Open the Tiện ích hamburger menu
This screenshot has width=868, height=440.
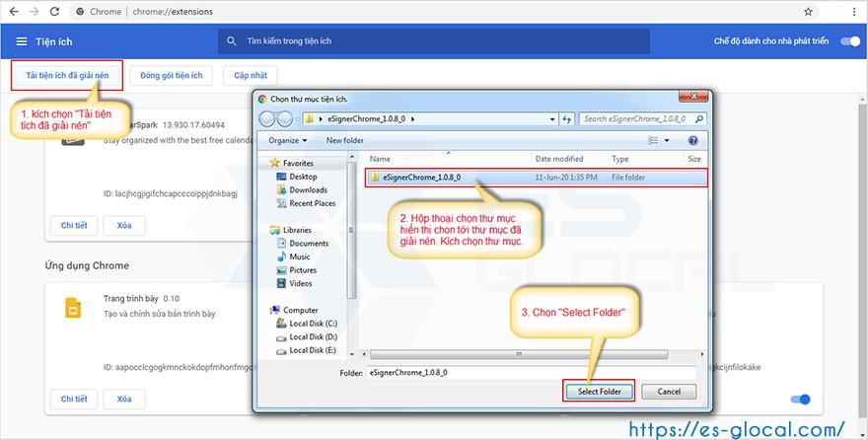point(22,41)
